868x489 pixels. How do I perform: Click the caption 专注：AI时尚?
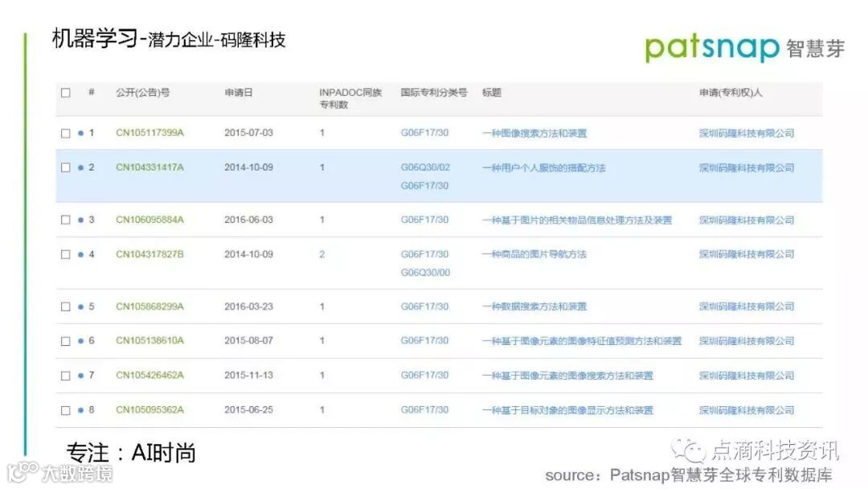[x=131, y=453]
